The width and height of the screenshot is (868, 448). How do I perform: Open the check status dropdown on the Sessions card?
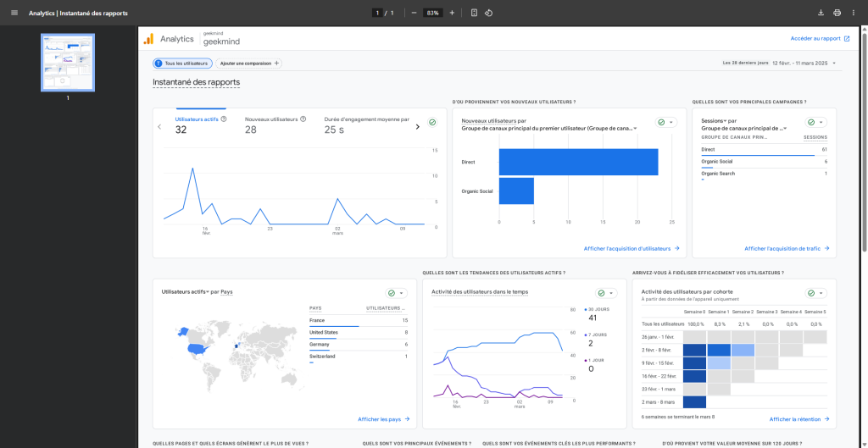point(821,123)
